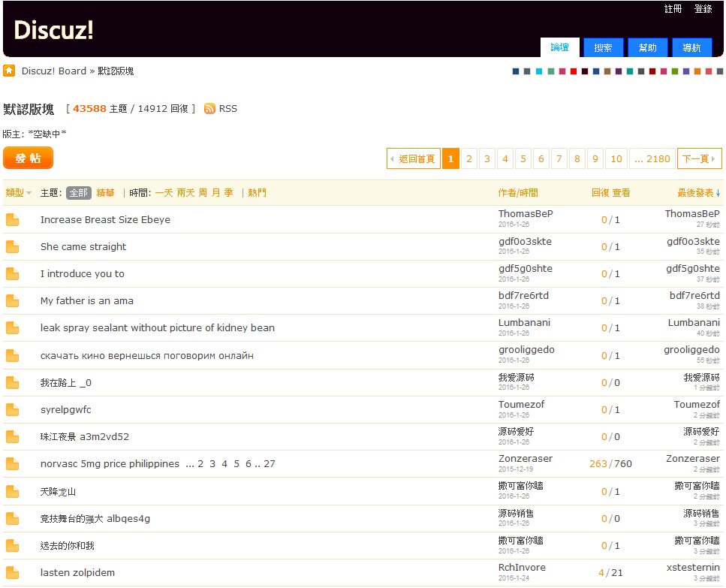Click the orange home icon in the breadcrumb
The width and height of the screenshot is (726, 588).
coord(9,71)
